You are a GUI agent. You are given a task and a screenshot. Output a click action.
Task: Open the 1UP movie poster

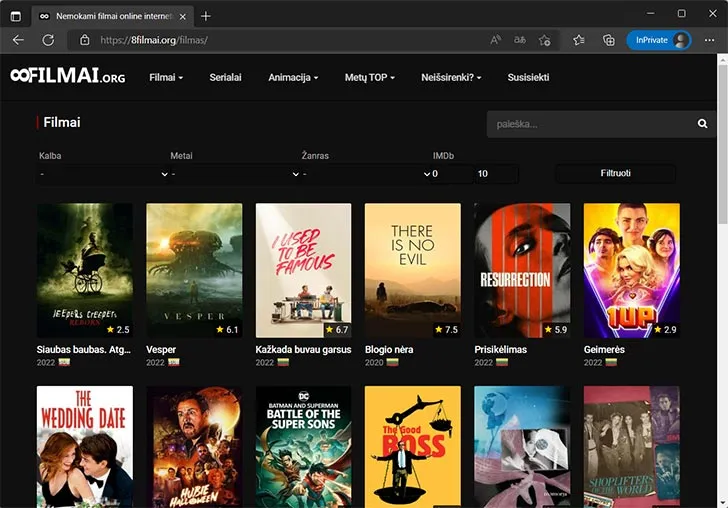click(632, 270)
